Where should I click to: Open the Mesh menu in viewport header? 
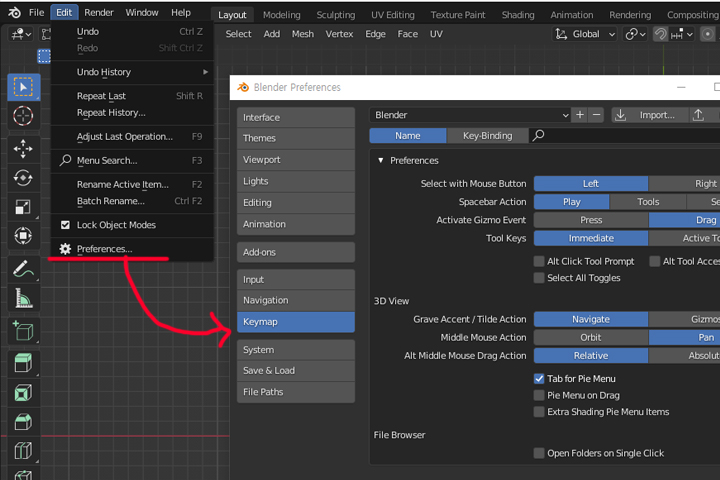coord(303,34)
